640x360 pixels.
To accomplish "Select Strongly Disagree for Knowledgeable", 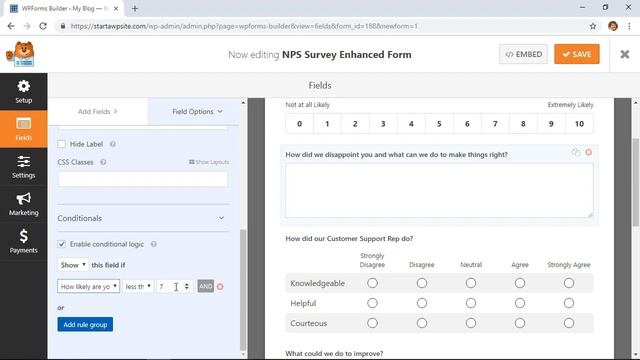I will [x=372, y=283].
